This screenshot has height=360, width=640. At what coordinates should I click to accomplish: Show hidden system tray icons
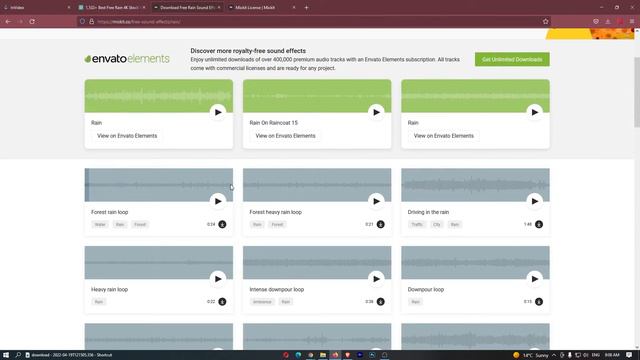point(554,355)
